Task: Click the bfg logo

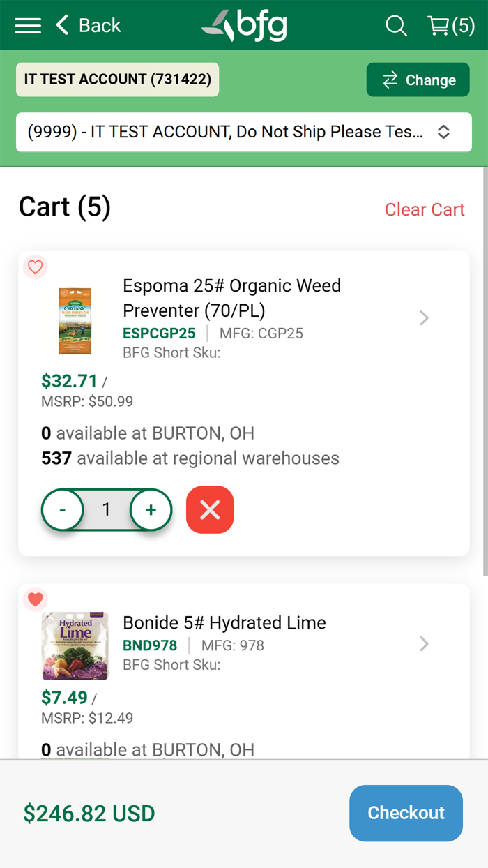Action: click(245, 26)
